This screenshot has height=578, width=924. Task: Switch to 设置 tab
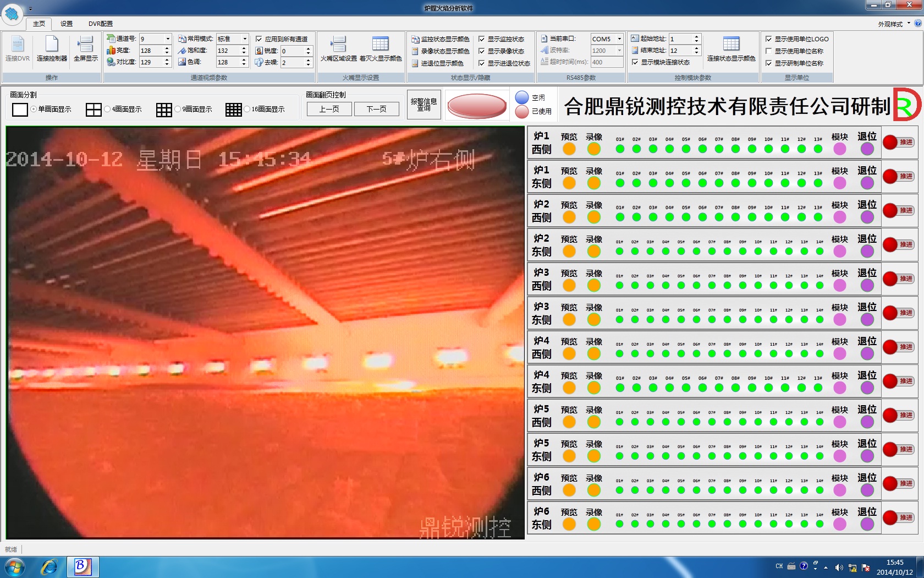pos(67,24)
